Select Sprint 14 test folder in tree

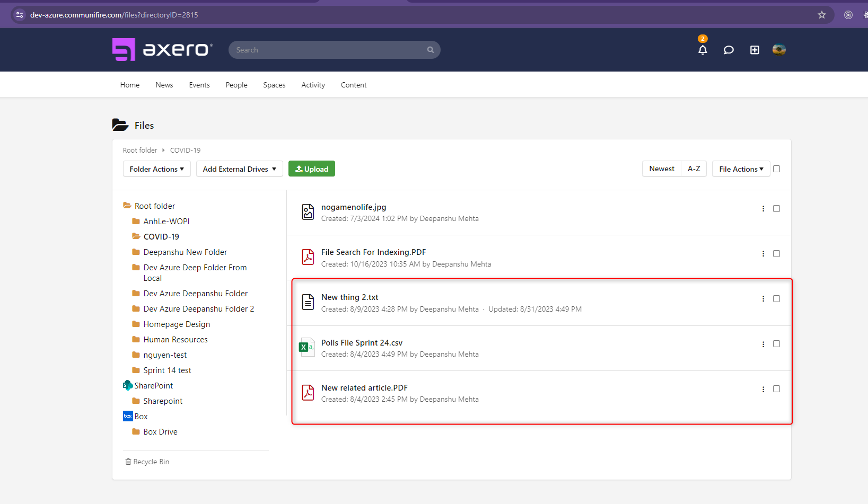167,370
